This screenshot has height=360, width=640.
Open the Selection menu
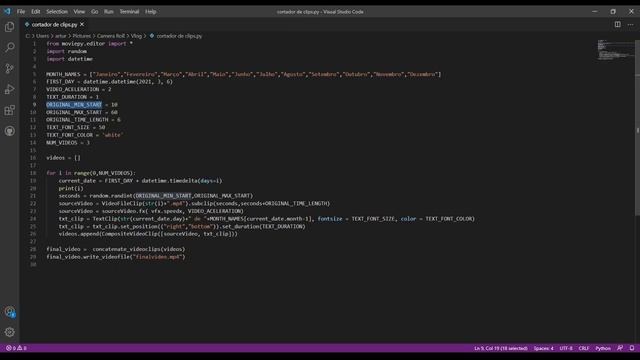(57, 11)
